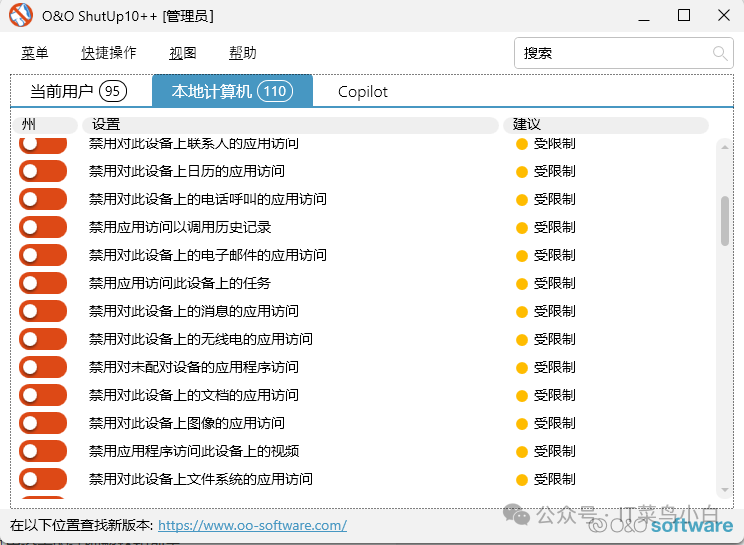This screenshot has height=545, width=744.
Task: Click the 建议 column header
Action: [606, 125]
